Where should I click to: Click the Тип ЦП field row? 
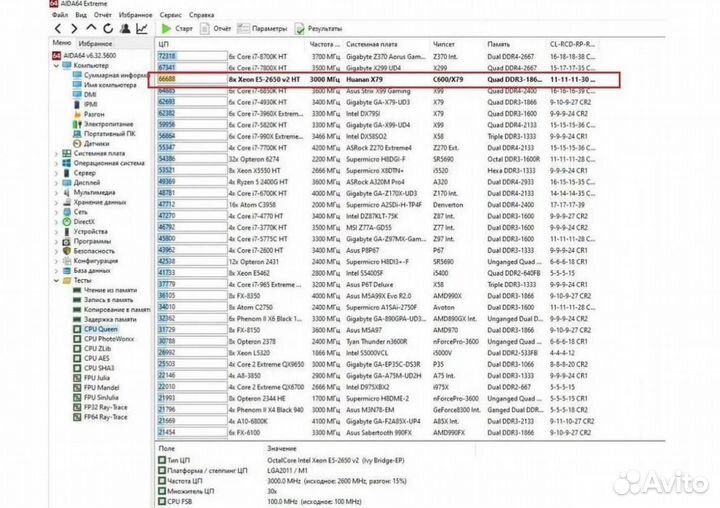coord(281,460)
